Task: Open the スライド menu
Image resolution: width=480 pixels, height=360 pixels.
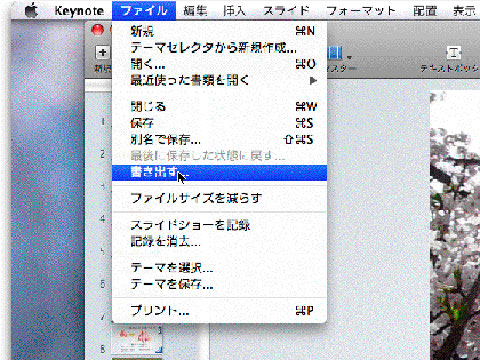Action: pos(286,11)
